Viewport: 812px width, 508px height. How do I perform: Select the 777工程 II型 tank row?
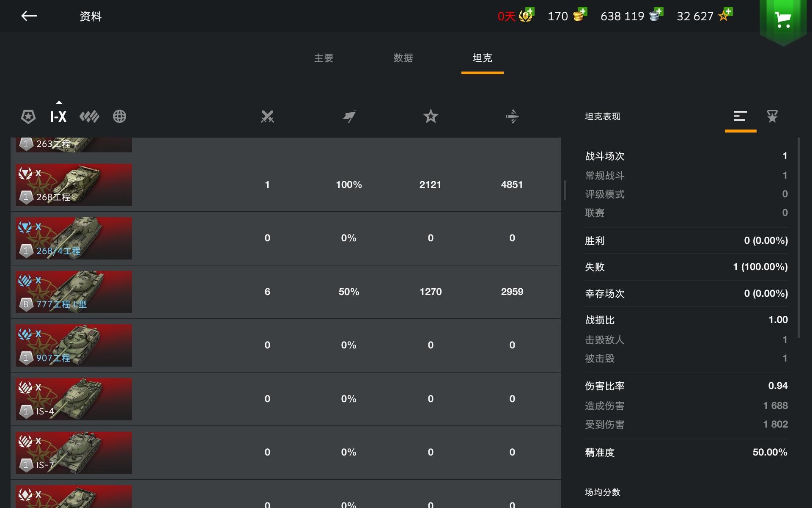pyautogui.click(x=286, y=292)
